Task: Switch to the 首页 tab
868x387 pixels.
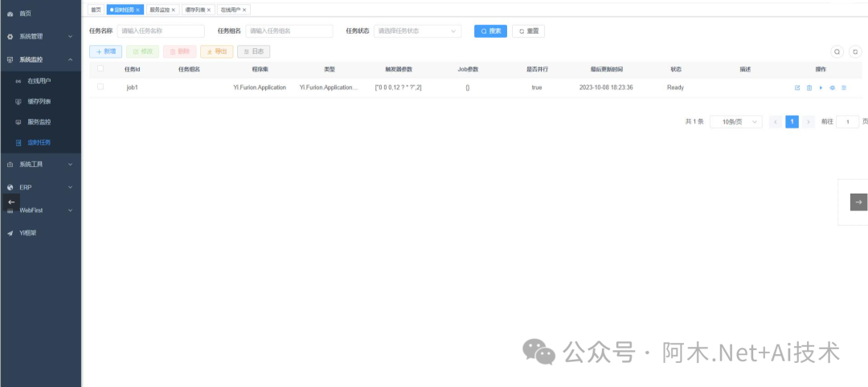Action: [96, 10]
